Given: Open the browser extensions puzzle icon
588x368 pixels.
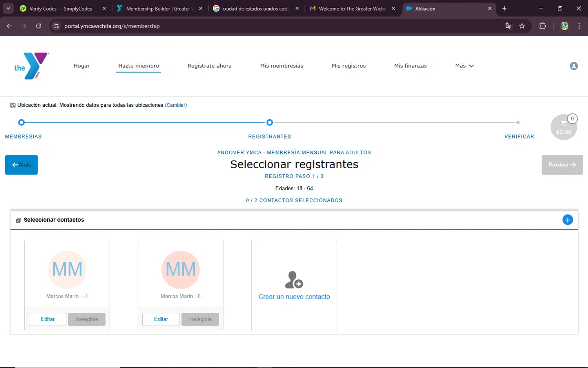Looking at the screenshot, I should [x=543, y=26].
